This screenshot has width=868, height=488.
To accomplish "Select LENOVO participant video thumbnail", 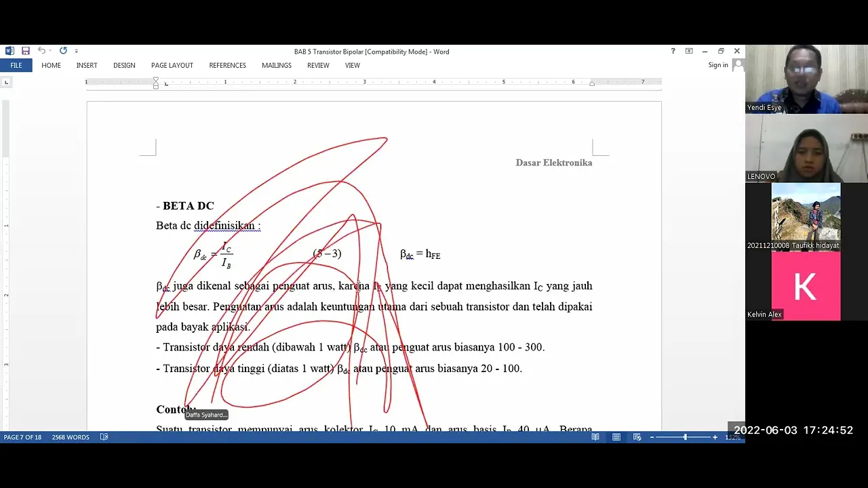I will [x=806, y=148].
